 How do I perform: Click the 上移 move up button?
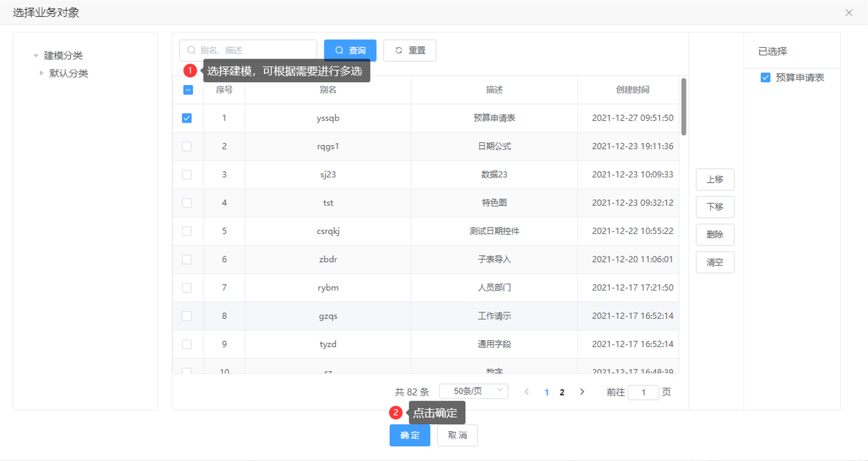click(715, 179)
